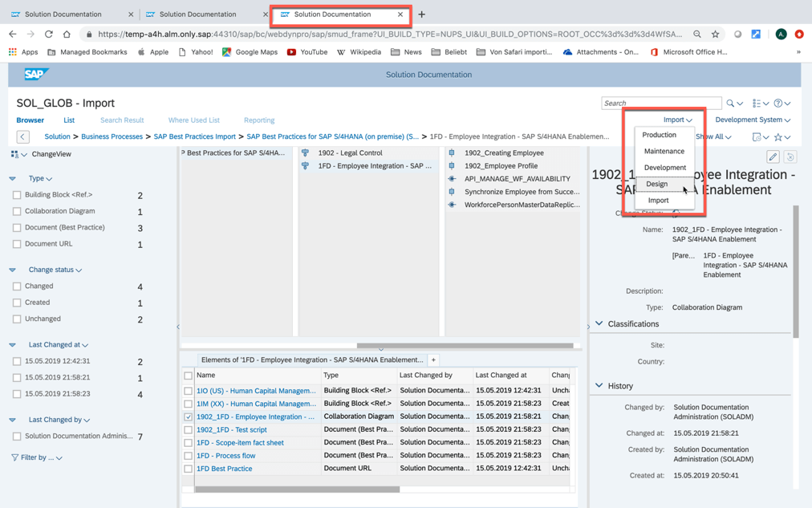Click the browser back arrow
Viewport: 812px width, 508px height.
(13, 35)
